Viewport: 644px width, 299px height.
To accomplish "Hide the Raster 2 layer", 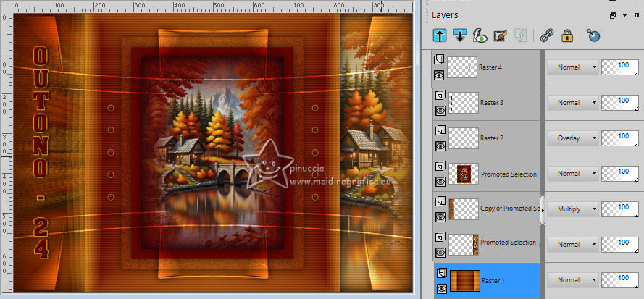I will click(440, 146).
